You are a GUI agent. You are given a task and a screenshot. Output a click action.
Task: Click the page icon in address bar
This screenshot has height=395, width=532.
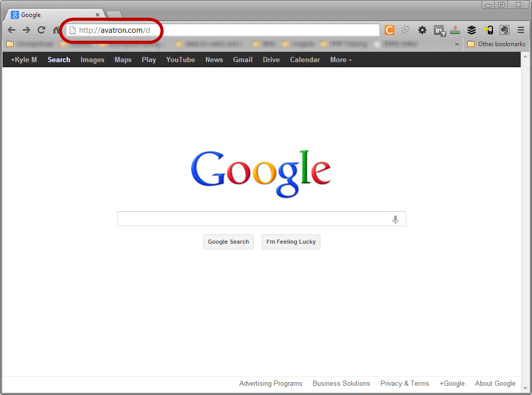[x=72, y=30]
